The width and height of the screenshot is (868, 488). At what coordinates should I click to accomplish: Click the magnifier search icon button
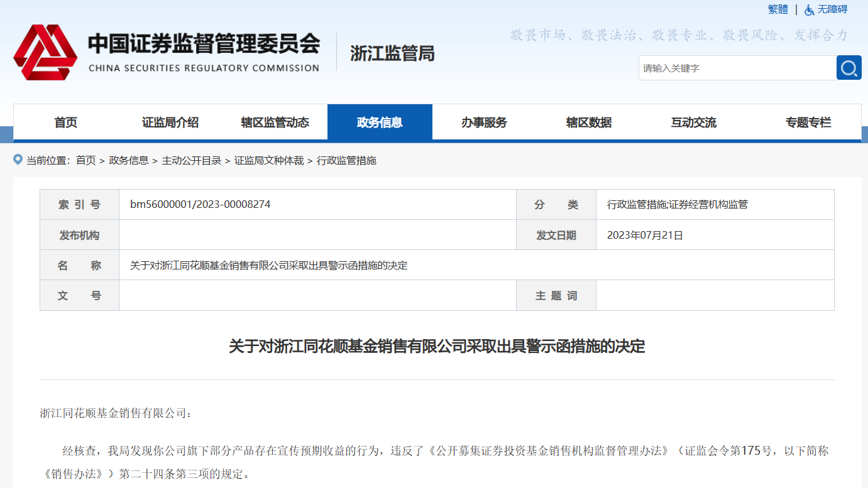point(849,68)
